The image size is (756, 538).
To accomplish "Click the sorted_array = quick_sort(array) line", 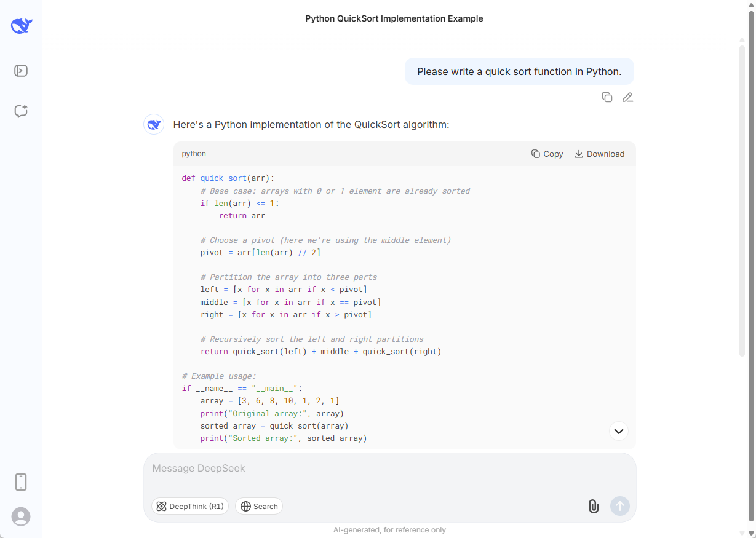I will (x=274, y=425).
